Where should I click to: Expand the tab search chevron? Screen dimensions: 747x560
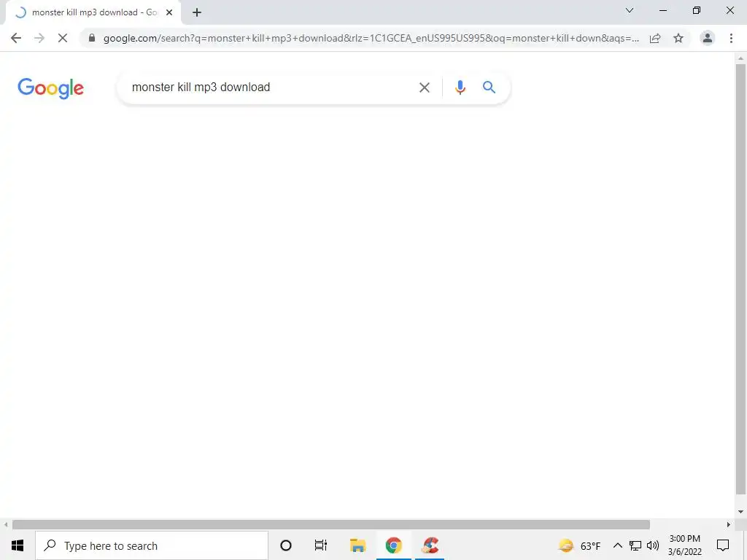[x=630, y=10]
